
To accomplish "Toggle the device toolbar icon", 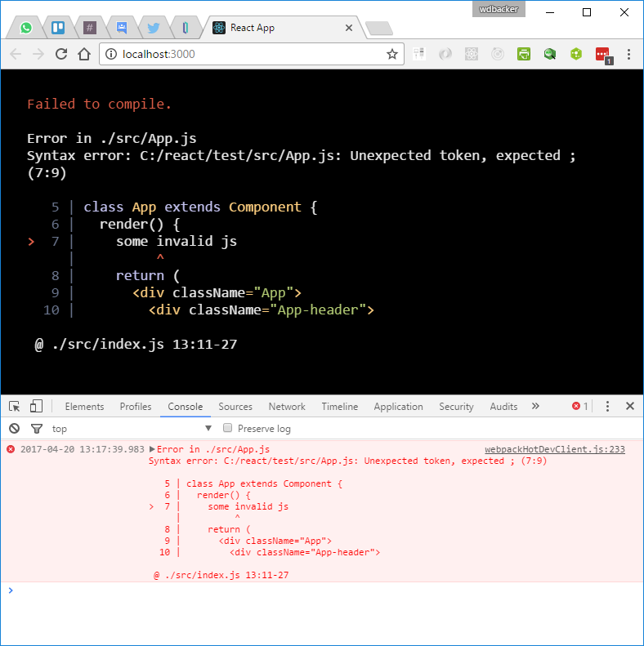I will pos(36,406).
